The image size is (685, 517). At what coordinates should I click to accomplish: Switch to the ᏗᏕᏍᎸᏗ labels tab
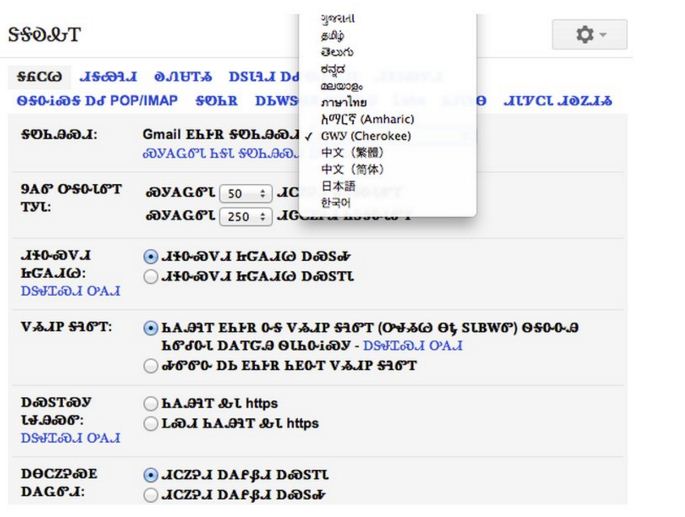[108, 77]
